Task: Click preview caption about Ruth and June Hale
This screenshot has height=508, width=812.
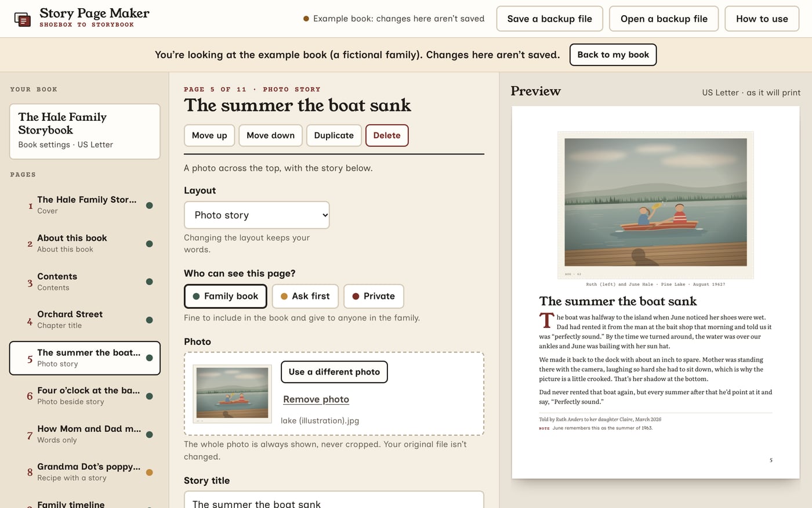Action: click(655, 284)
